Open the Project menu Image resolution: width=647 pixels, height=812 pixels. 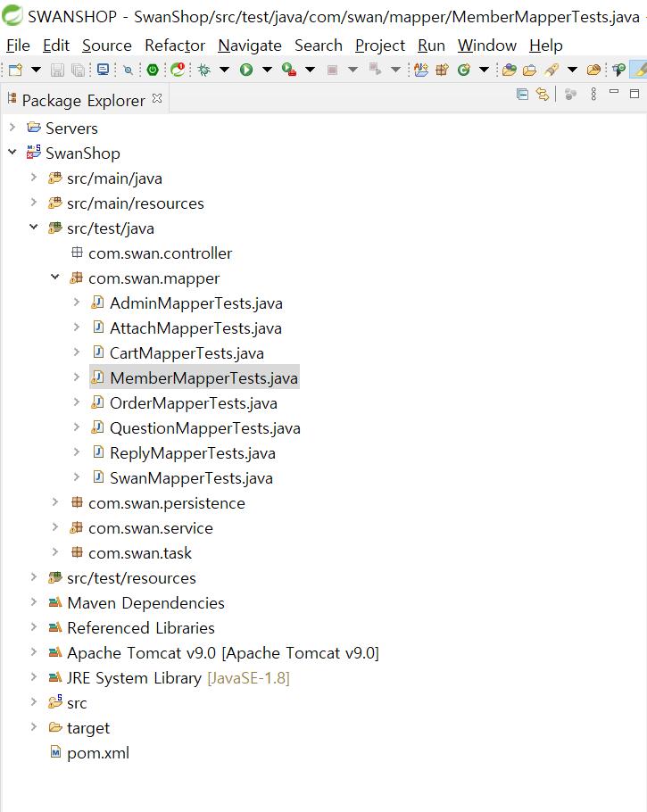[379, 46]
